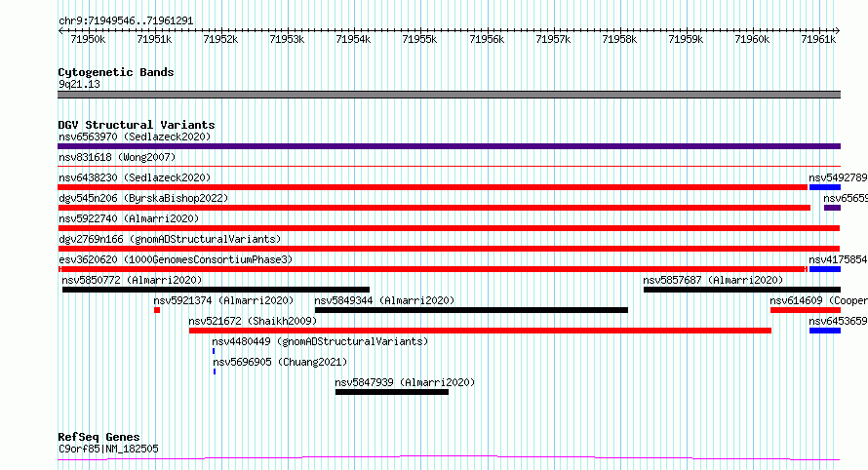Viewport: 868px width, 470px height.
Task: Click the 71958k ruler tick label
Action: (619, 39)
